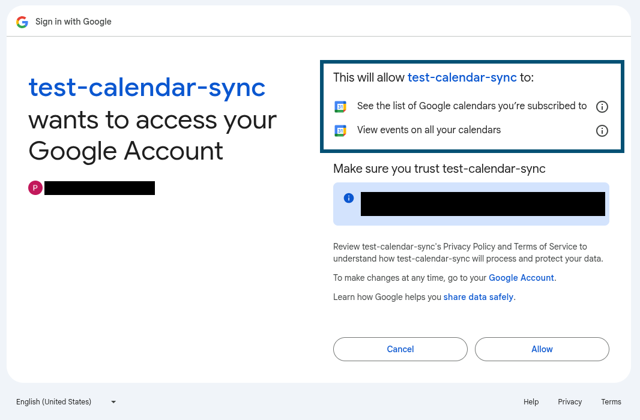Screen dimensions: 640x420
Task: Click 'Make sure you trust test-calendar-sync' heading
Action: click(x=439, y=169)
